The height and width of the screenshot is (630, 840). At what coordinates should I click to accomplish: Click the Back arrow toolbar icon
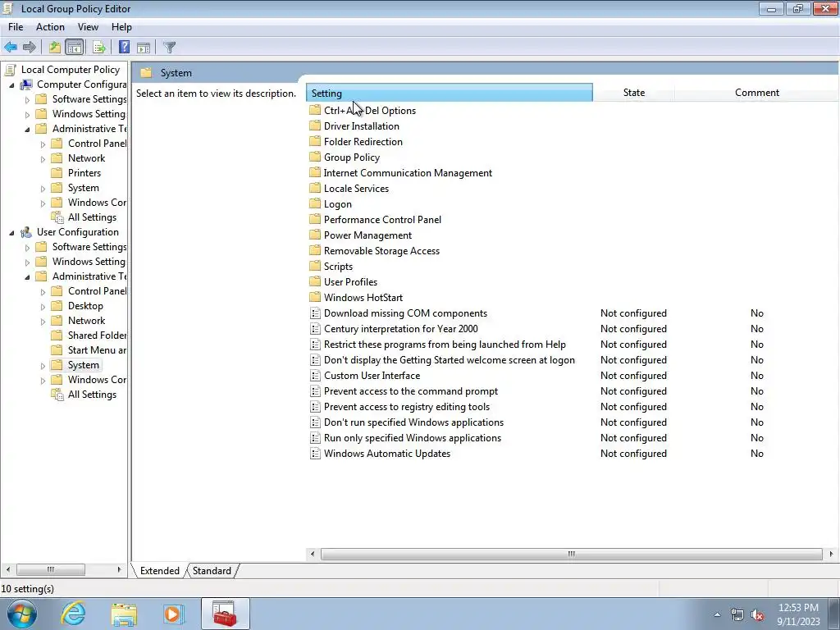pos(10,47)
